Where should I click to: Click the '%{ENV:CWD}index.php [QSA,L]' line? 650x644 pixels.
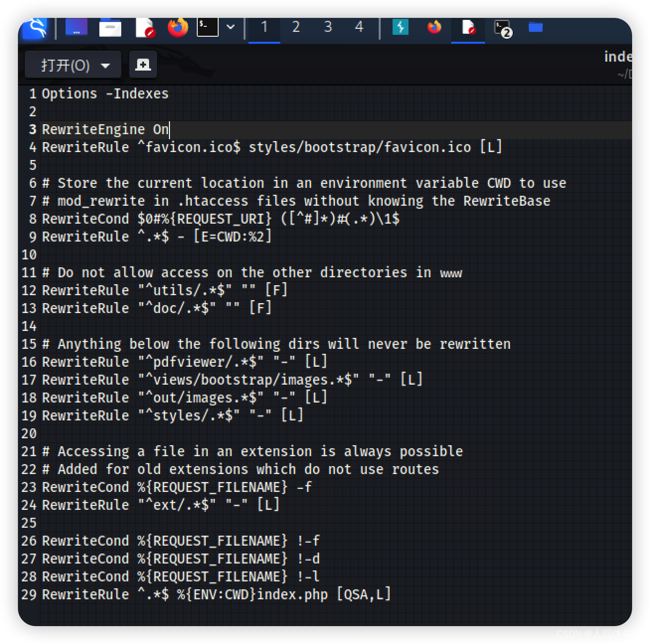coord(216,594)
